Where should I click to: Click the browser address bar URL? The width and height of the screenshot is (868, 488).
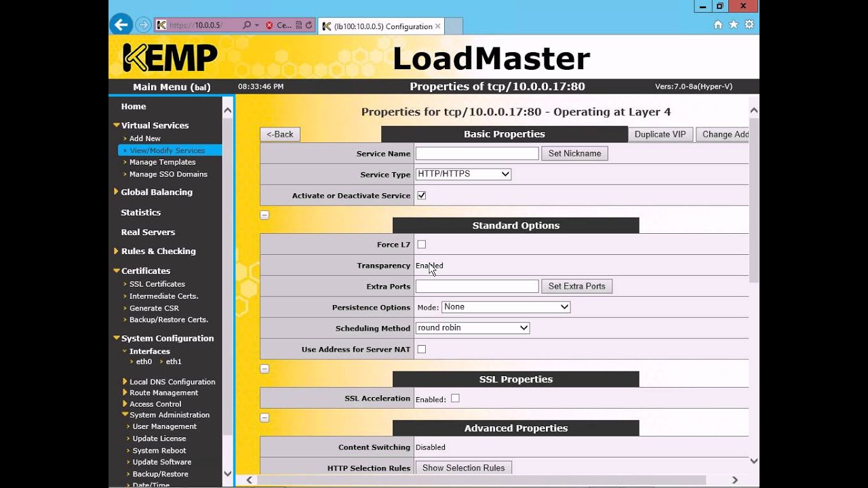pyautogui.click(x=197, y=25)
